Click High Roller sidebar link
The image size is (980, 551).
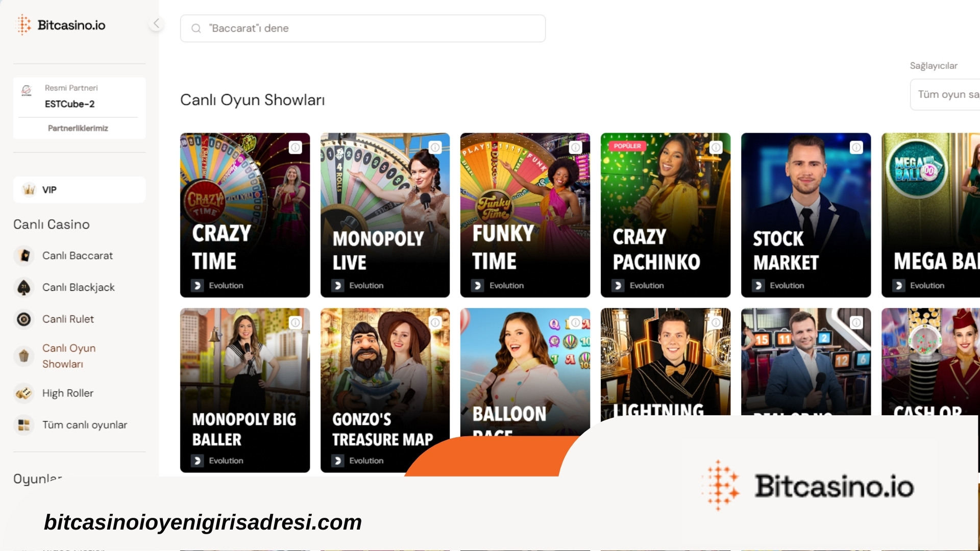[67, 393]
